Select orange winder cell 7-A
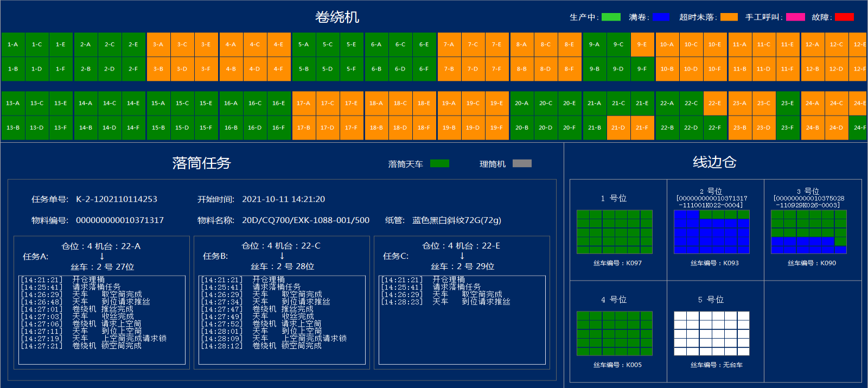The image size is (868, 388). [449, 44]
